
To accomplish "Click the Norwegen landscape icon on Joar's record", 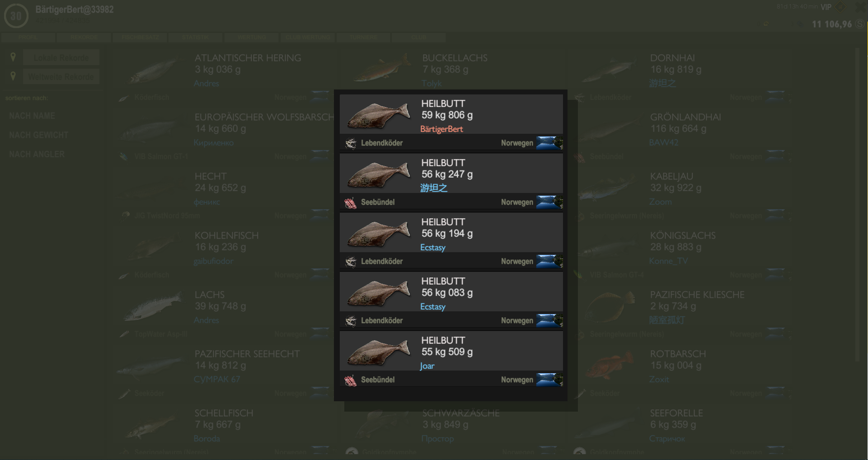I will click(549, 380).
